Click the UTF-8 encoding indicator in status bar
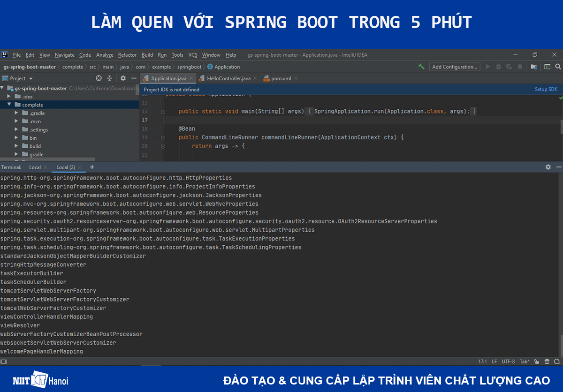This screenshot has width=563, height=392. pos(508,362)
